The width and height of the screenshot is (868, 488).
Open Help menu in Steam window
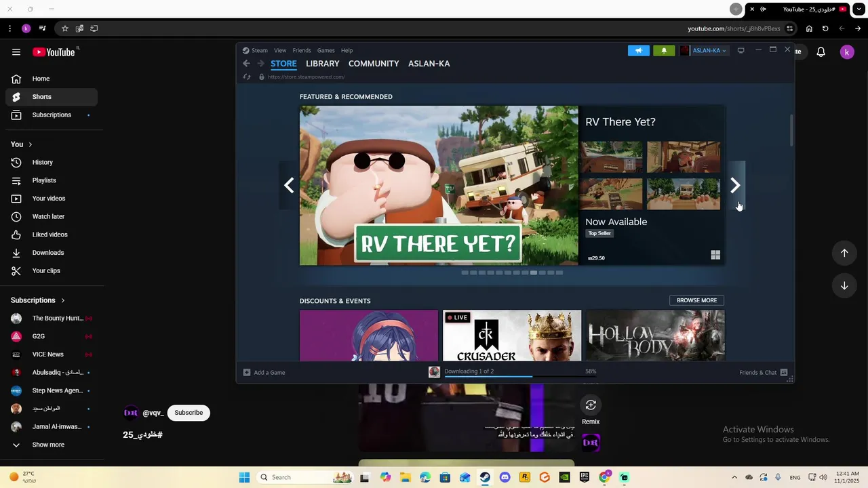pos(347,50)
